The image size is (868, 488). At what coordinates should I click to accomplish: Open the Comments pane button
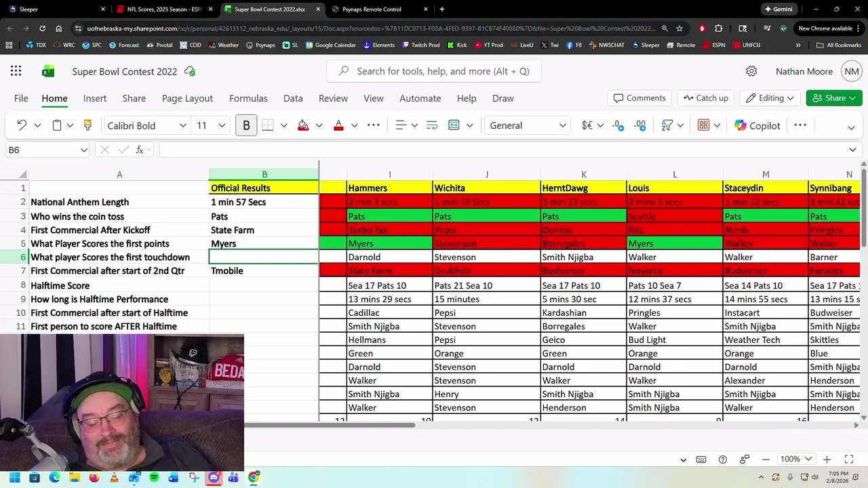coord(639,98)
